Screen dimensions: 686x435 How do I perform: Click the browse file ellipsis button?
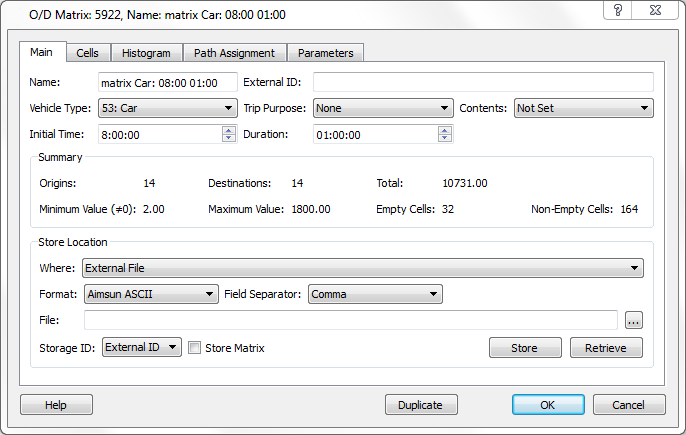point(632,320)
